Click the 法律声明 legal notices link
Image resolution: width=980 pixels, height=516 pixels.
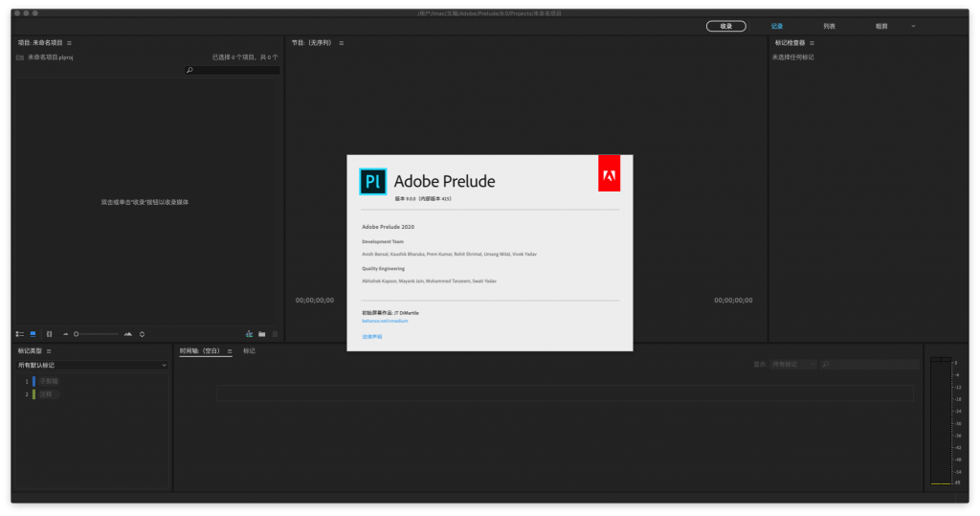pyautogui.click(x=372, y=337)
